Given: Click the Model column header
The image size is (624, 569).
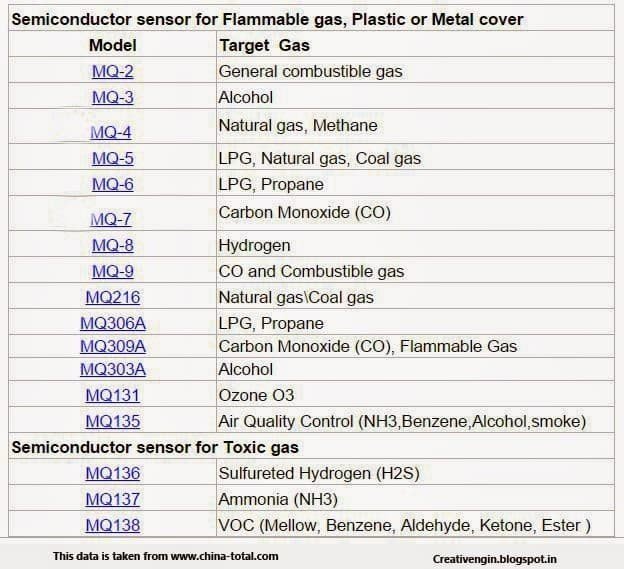Looking at the screenshot, I should pos(112,45).
